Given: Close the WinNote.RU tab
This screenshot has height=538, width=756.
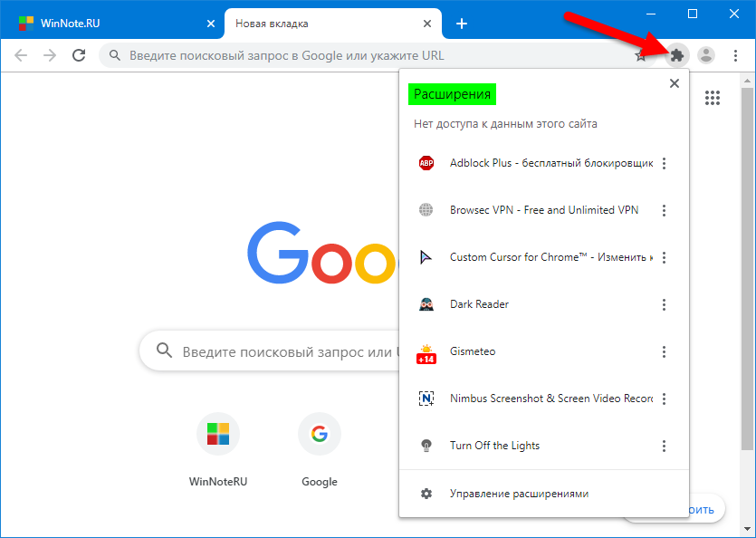Looking at the screenshot, I should coord(211,24).
